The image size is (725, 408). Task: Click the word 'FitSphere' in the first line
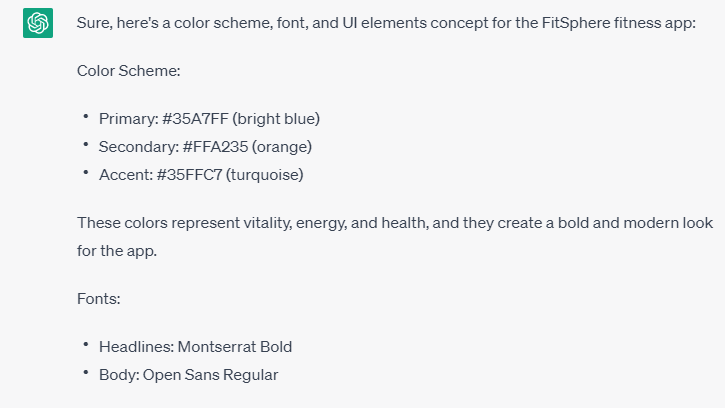tap(576, 23)
